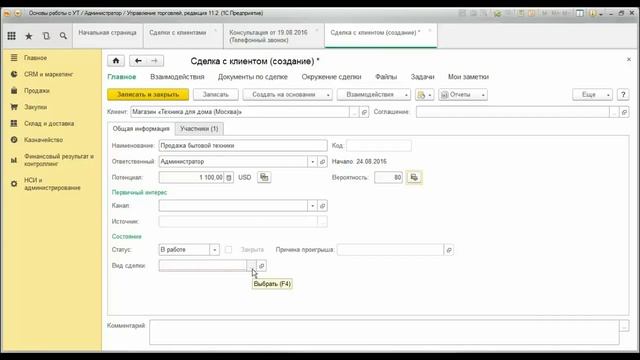Open Окружение сделки link

click(x=331, y=77)
